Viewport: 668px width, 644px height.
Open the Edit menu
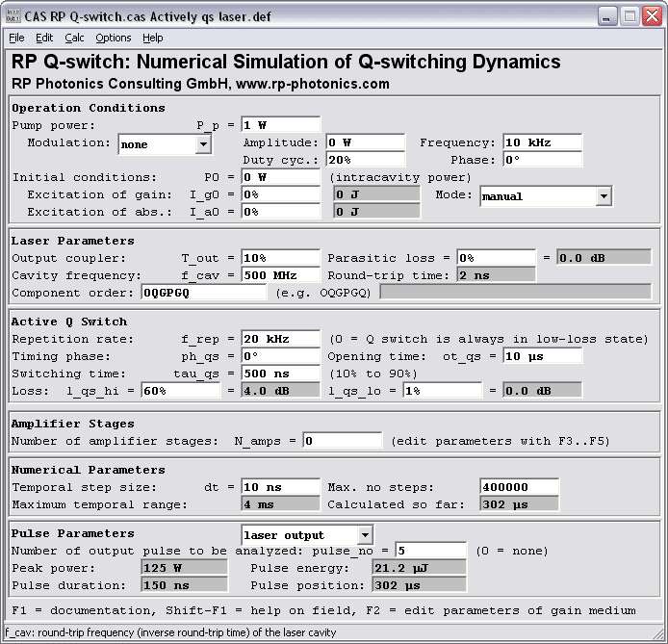point(44,38)
